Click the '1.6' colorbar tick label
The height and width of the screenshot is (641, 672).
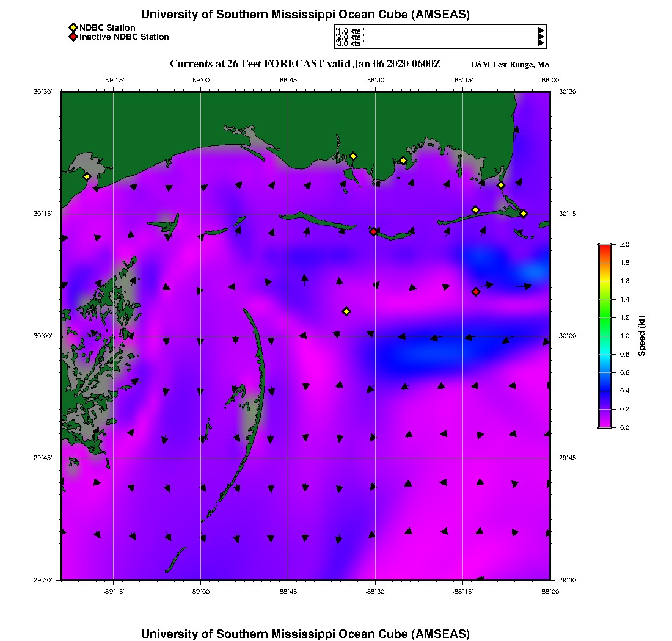pos(624,281)
